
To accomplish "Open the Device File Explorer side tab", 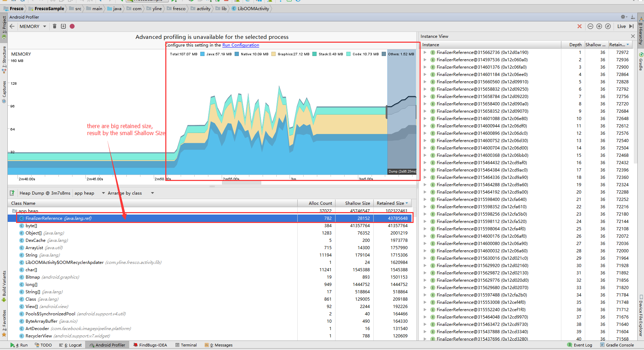I will click(x=641, y=316).
